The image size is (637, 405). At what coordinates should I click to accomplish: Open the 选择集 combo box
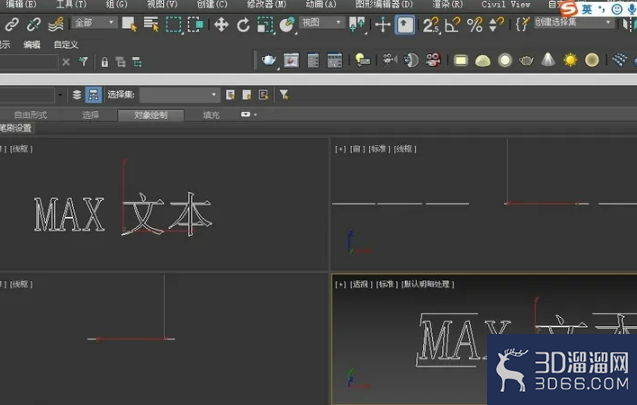(x=180, y=95)
